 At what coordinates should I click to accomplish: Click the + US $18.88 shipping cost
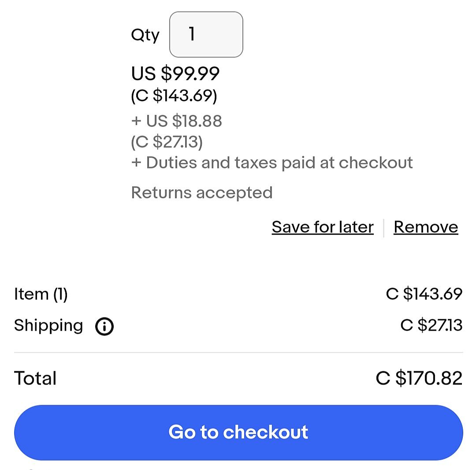click(177, 121)
